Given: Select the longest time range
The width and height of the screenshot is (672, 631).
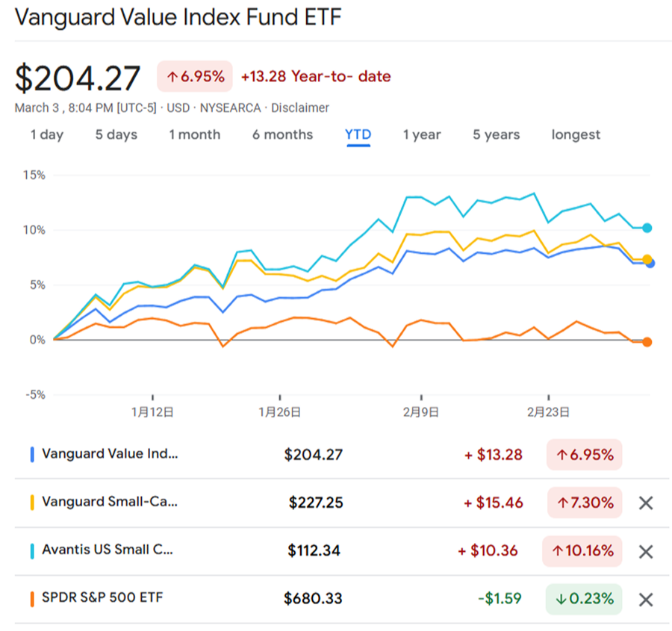Looking at the screenshot, I should click(x=576, y=135).
